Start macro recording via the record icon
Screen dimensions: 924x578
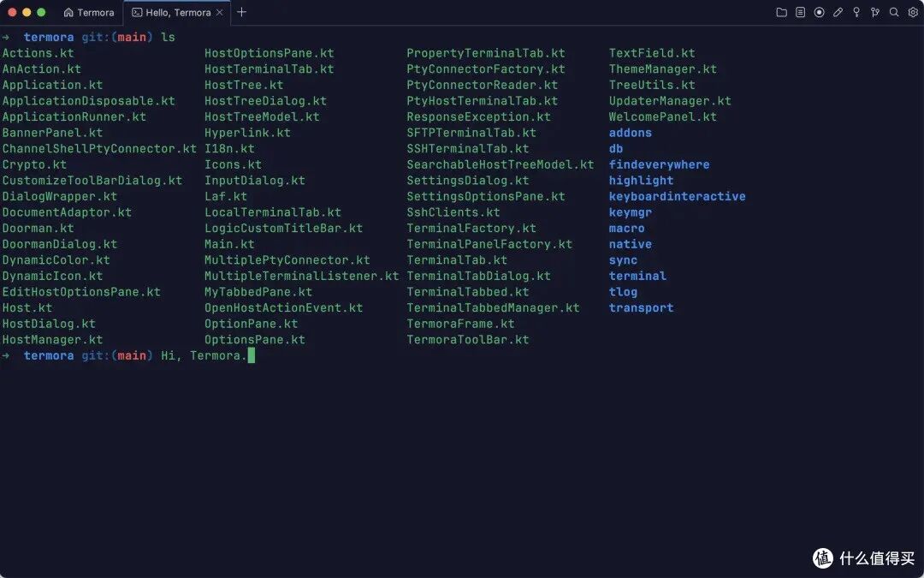tap(819, 12)
